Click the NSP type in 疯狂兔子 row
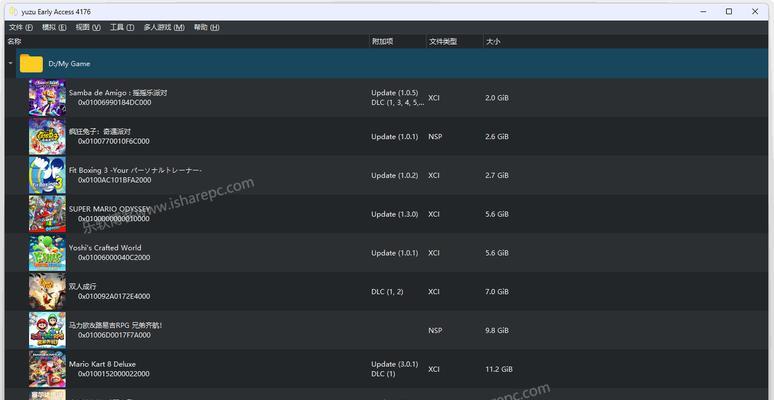Viewport: 774px width, 400px height. click(435, 137)
